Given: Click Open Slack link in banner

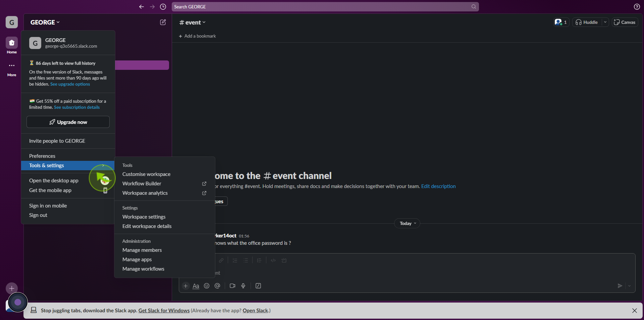Looking at the screenshot, I should click(x=255, y=311).
